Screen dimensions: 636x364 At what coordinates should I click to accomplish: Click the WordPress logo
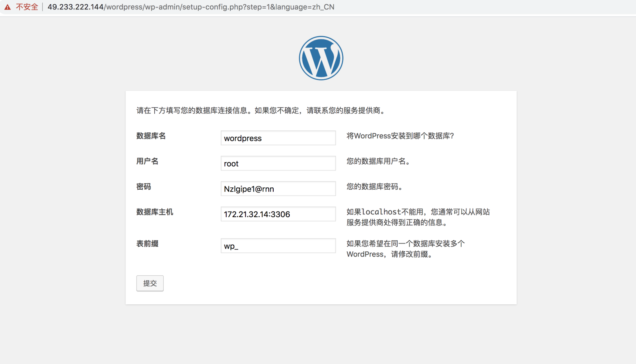tap(321, 58)
